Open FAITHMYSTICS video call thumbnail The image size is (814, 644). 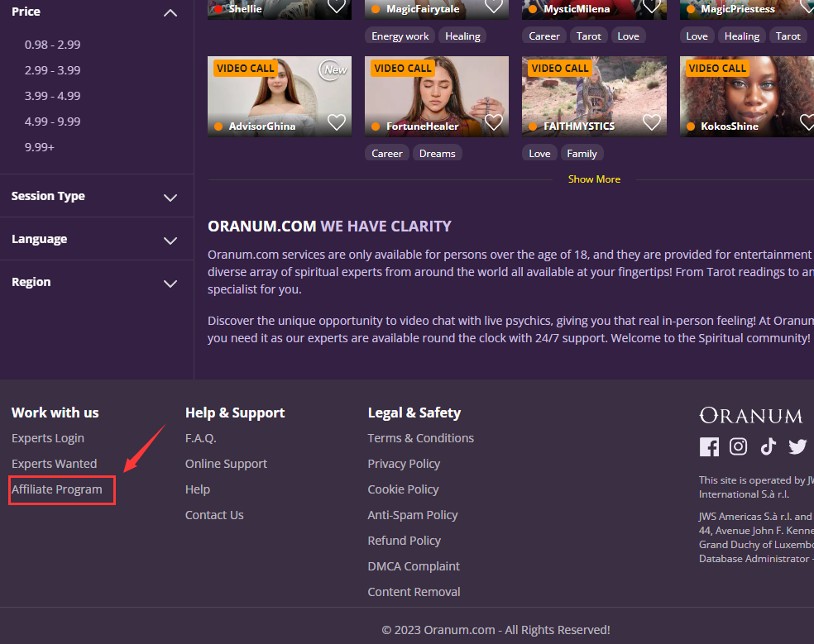pyautogui.click(x=594, y=97)
